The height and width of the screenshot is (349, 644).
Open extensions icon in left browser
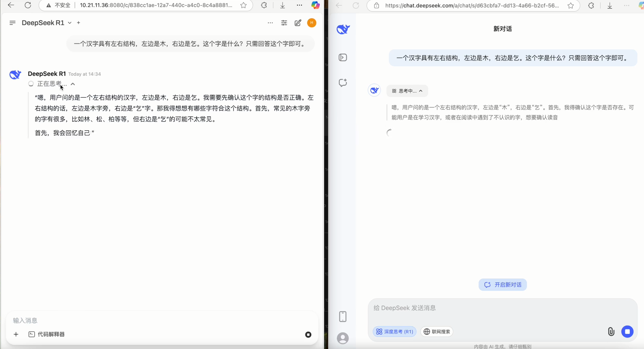264,5
